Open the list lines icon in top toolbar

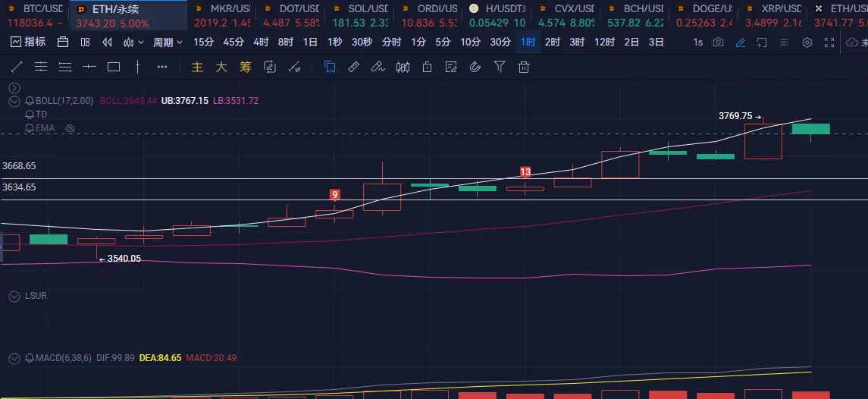[x=784, y=42]
